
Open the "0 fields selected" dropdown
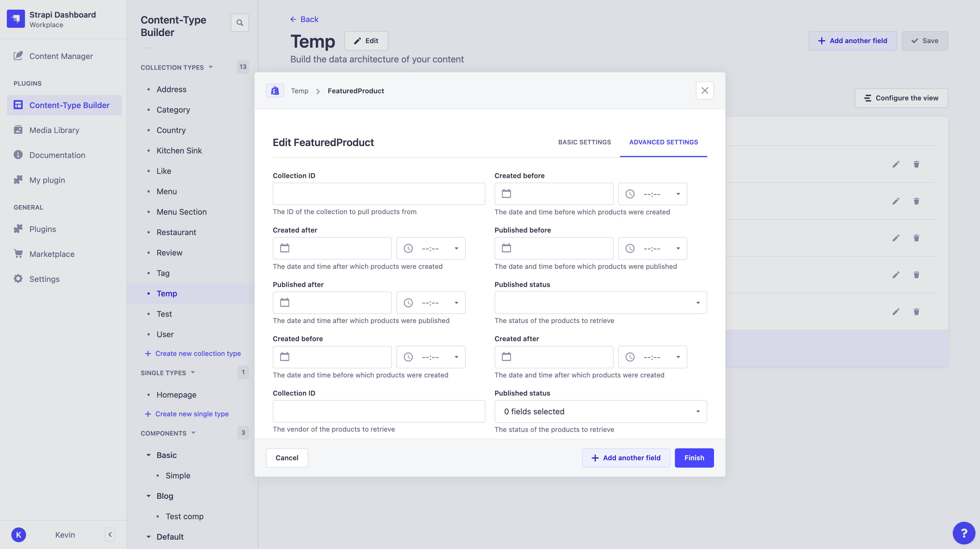click(600, 411)
